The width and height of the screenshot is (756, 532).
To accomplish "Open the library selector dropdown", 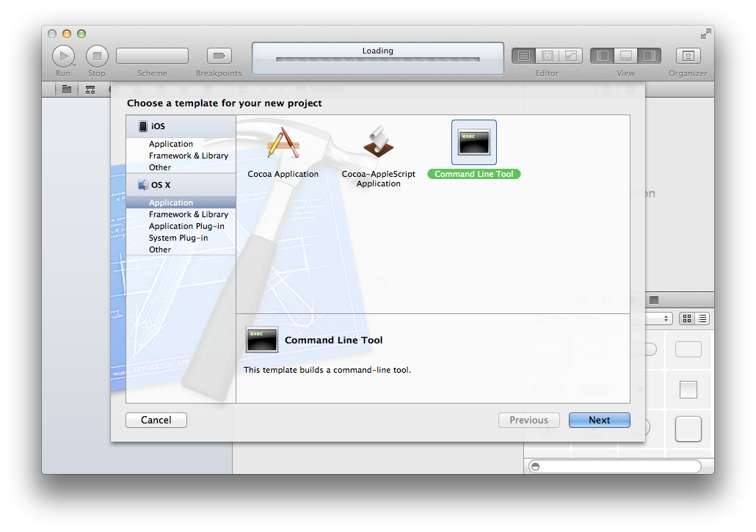I will [x=658, y=318].
